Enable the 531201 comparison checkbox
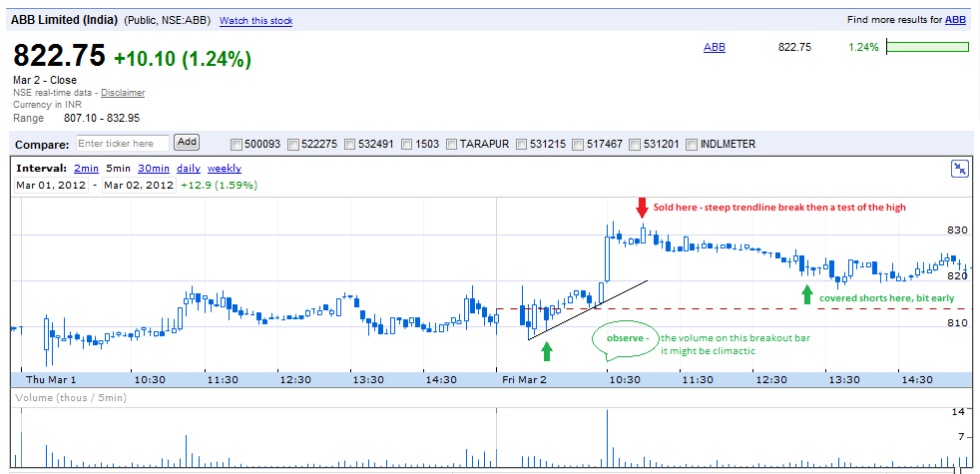This screenshot has height=474, width=980. pyautogui.click(x=635, y=145)
